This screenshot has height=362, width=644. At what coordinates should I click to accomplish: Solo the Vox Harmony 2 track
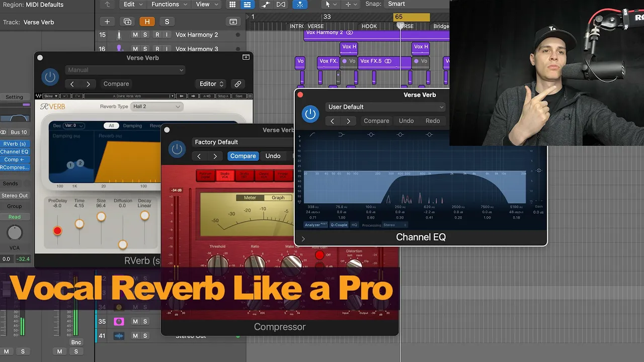[x=145, y=35]
